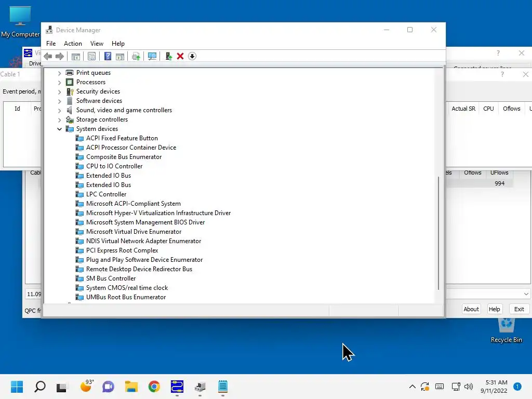
Task: Select Plug and Play Software Device Enumerator
Action: 144,260
